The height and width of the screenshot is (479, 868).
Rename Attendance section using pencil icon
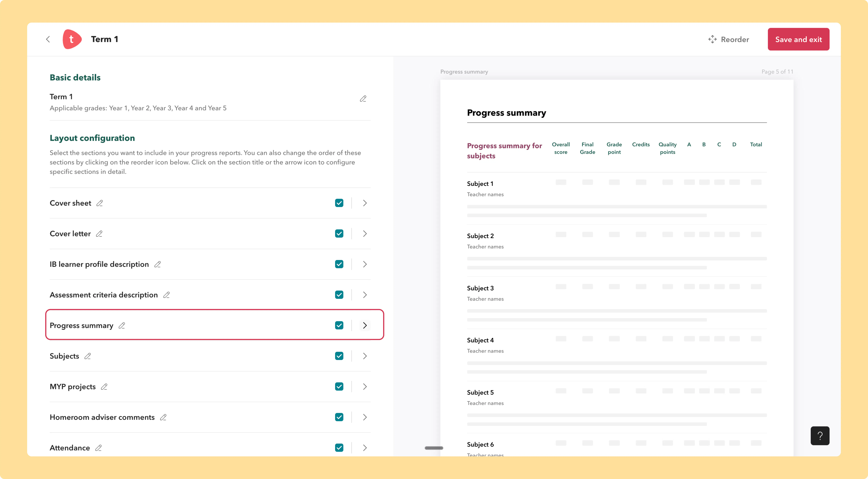98,448
